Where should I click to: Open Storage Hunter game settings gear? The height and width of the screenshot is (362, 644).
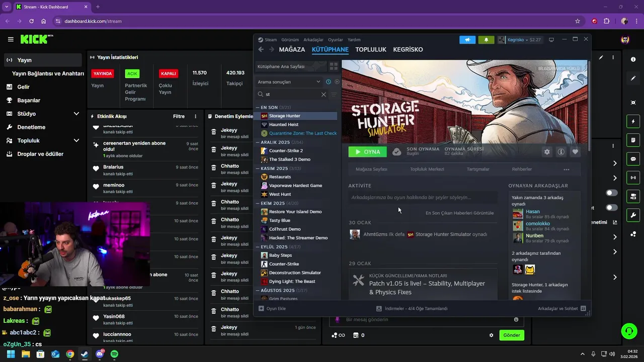pyautogui.click(x=547, y=151)
